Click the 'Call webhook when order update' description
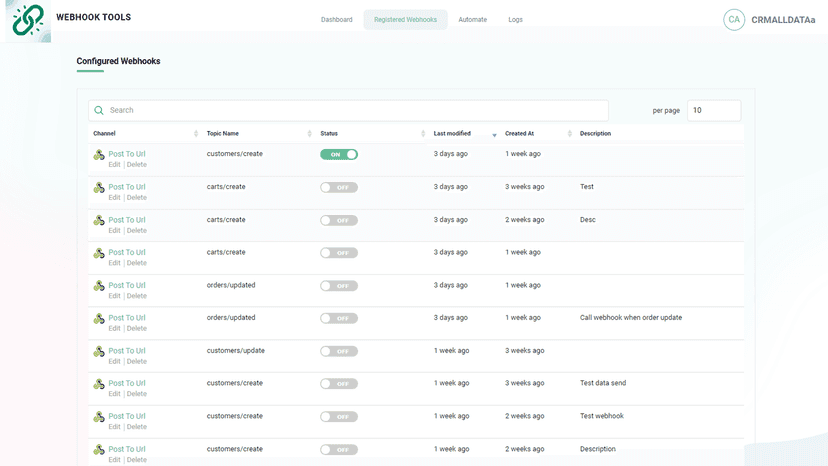This screenshot has height=466, width=828. 631,318
